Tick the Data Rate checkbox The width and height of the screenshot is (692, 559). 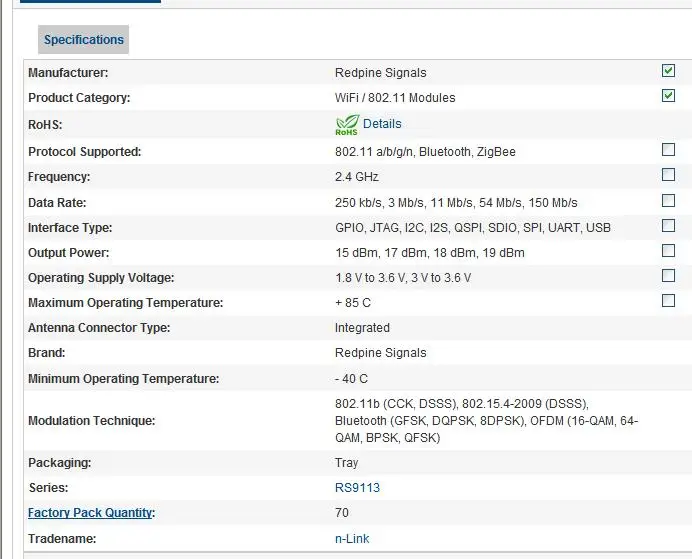668,201
